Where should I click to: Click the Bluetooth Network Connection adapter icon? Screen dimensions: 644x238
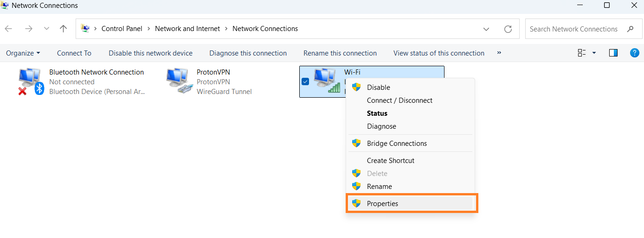pyautogui.click(x=31, y=81)
